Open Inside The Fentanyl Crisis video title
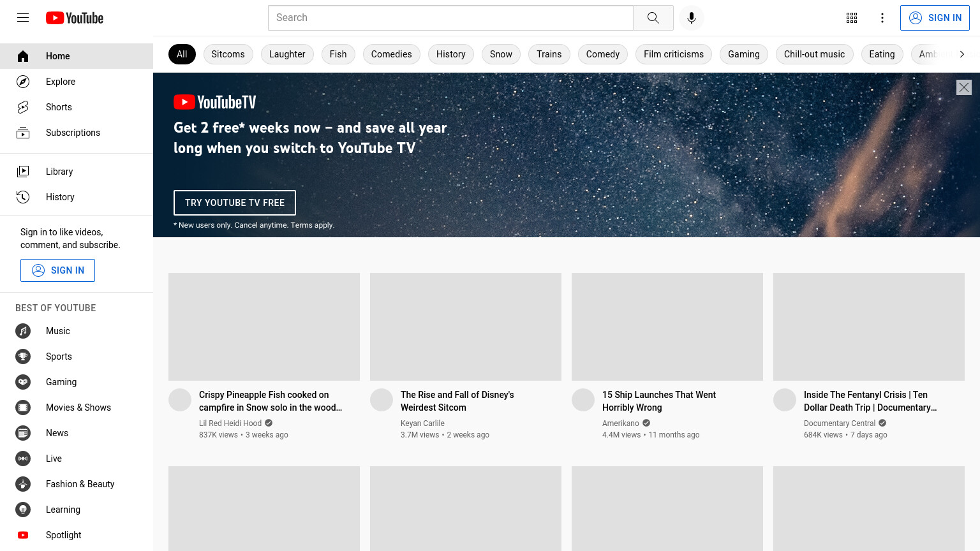 (x=870, y=401)
